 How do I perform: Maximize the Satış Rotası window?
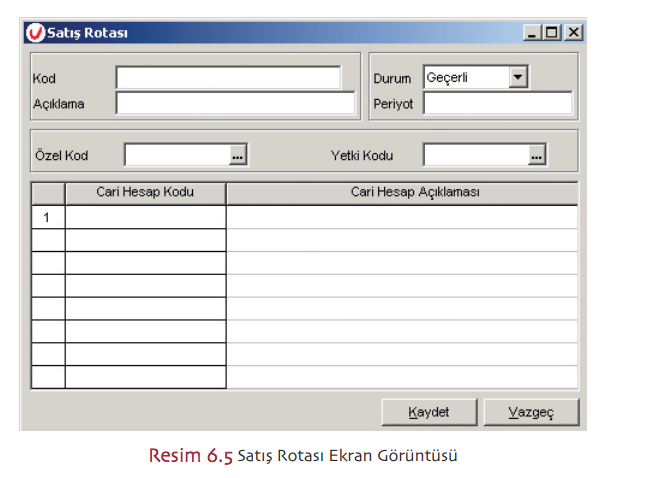click(553, 33)
